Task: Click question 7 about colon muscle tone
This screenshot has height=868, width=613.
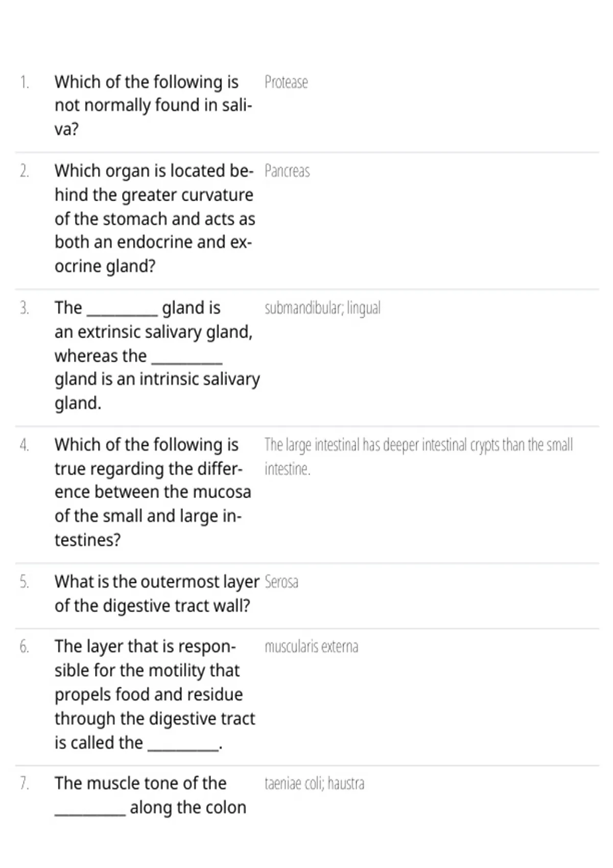Action: pyautogui.click(x=151, y=795)
